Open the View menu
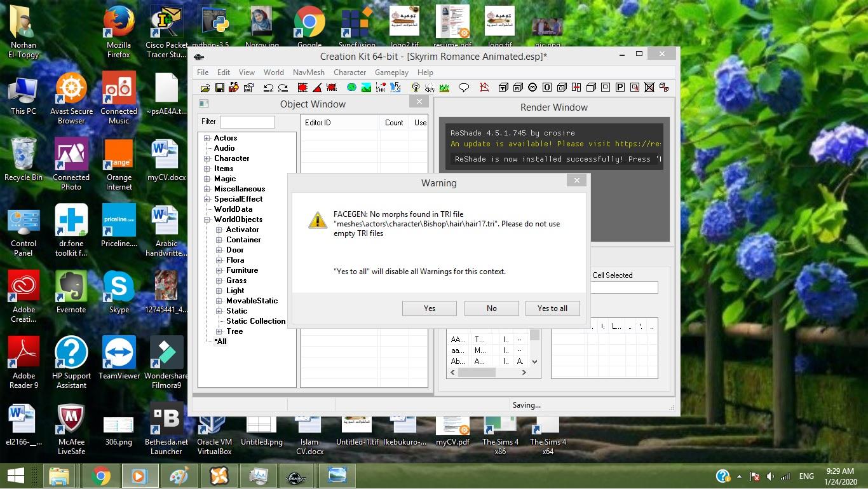Image resolution: width=868 pixels, height=491 pixels. [x=247, y=73]
